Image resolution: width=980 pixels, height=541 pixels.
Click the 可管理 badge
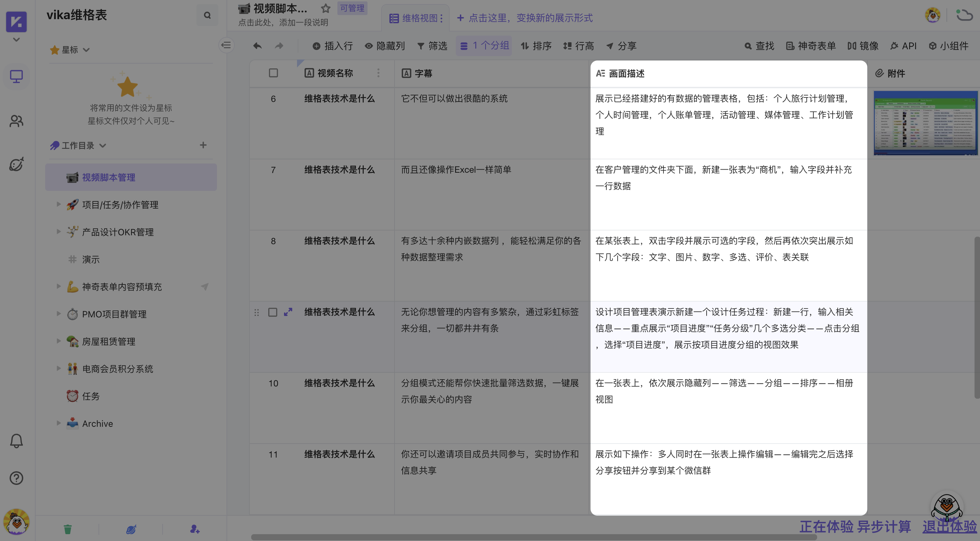351,8
